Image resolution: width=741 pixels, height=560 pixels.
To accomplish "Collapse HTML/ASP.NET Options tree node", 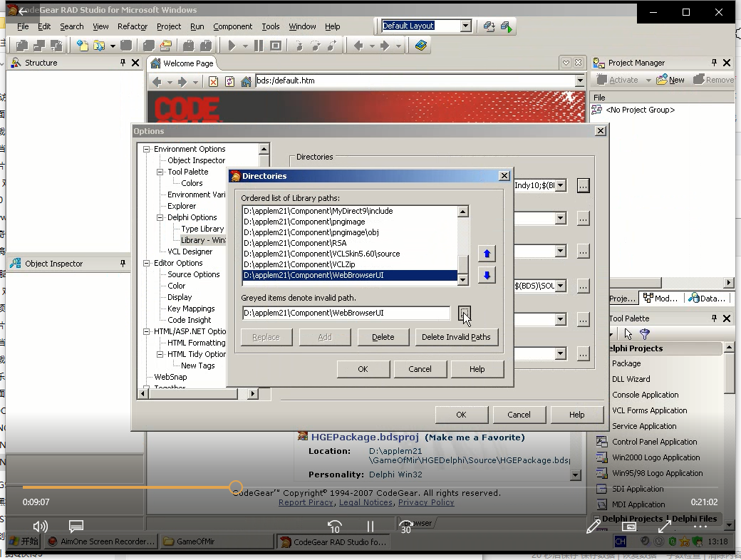I will [147, 332].
